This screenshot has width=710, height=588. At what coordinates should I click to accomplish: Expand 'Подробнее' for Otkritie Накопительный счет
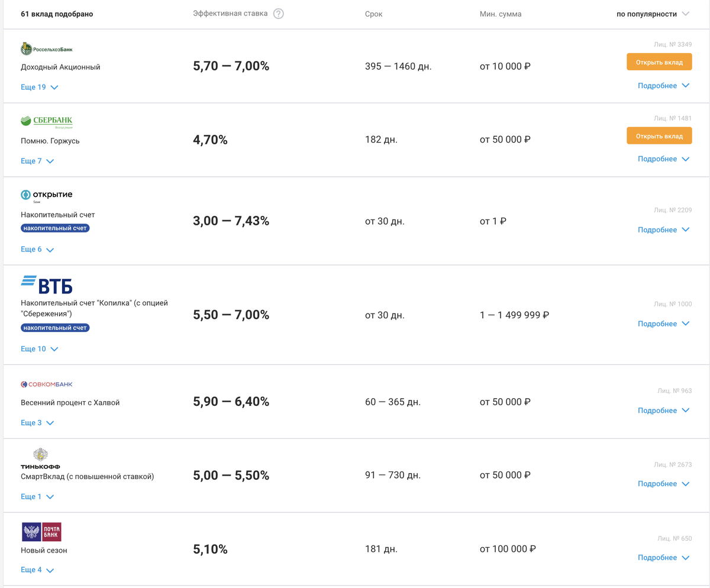pos(664,230)
